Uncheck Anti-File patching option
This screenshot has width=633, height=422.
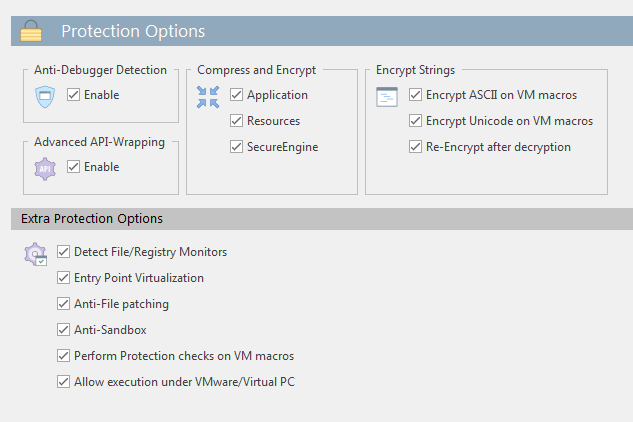click(63, 304)
